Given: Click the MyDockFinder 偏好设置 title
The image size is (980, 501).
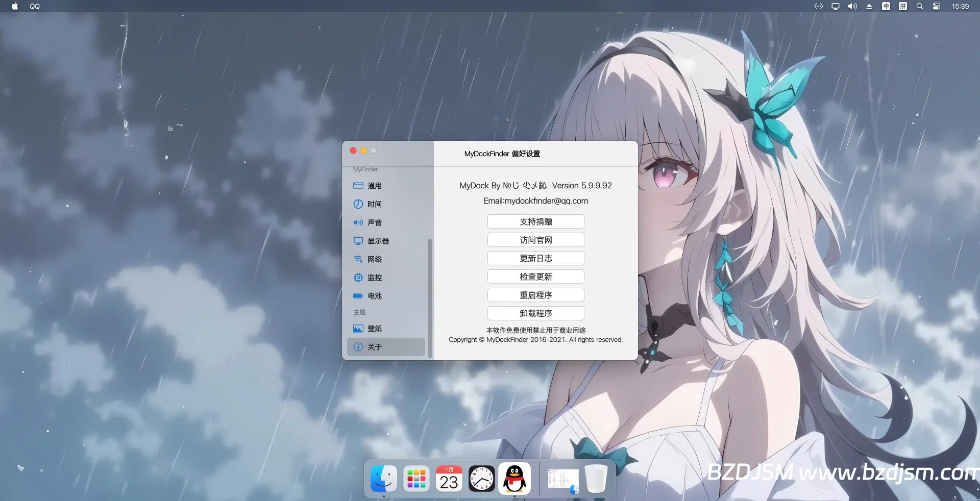Looking at the screenshot, I should pyautogui.click(x=502, y=154).
